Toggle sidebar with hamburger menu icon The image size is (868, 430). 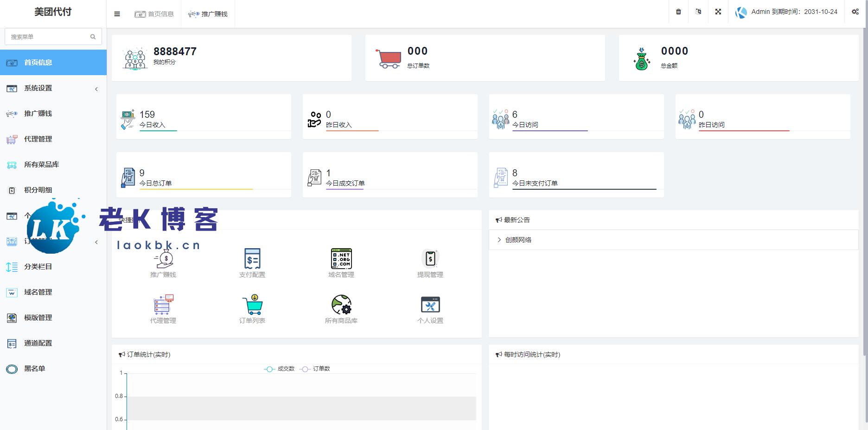point(117,14)
